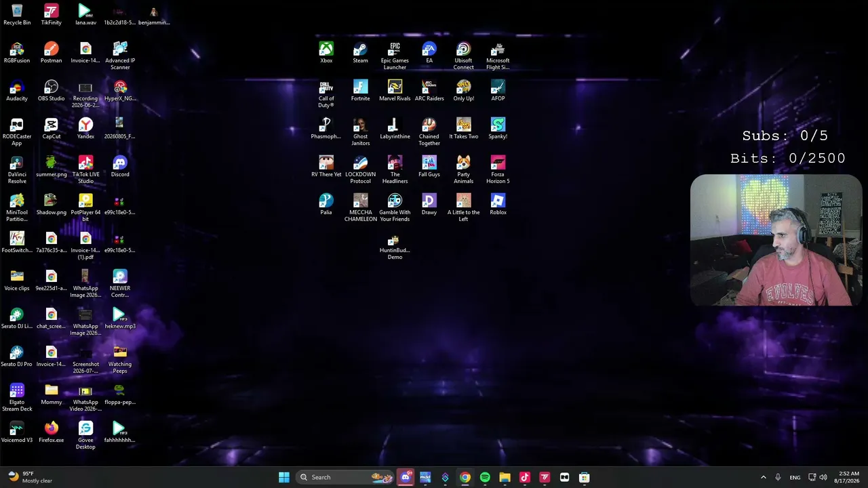Viewport: 868px width, 488px height.
Task: Select the summer.png image file
Action: pos(51,166)
